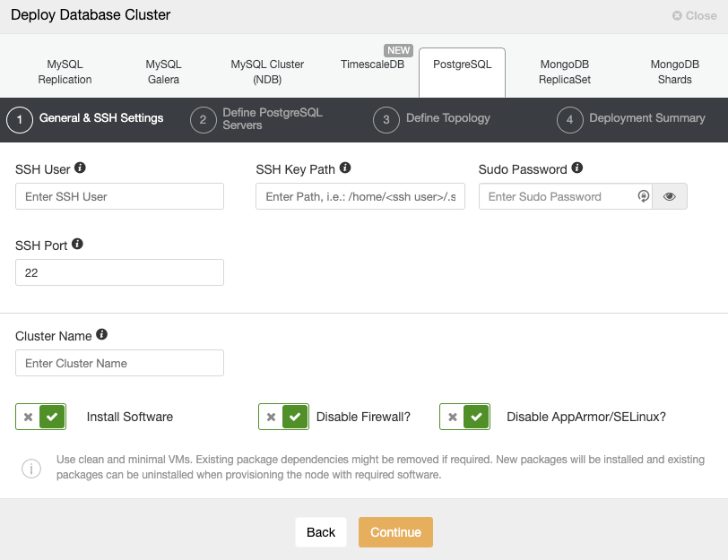The image size is (728, 560).
Task: Click the SSH Port field showing 22
Action: pos(119,272)
